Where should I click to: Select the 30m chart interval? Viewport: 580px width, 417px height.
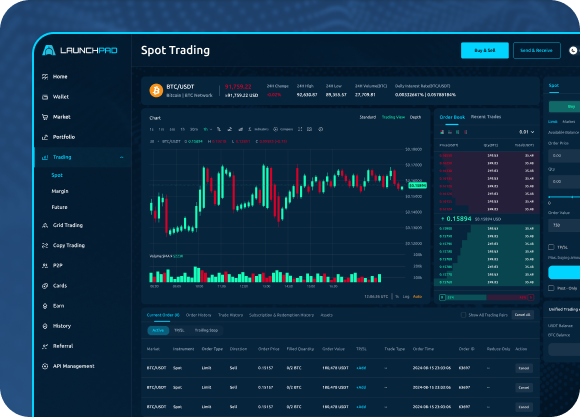click(x=193, y=130)
